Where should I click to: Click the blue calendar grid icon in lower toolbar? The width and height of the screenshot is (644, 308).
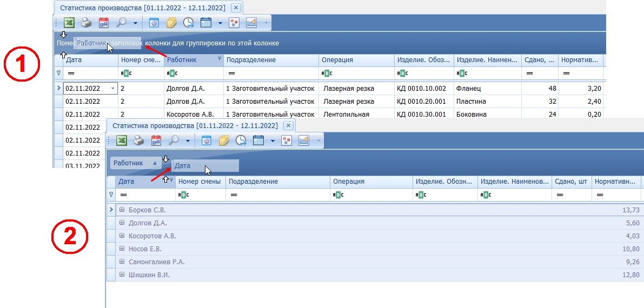[x=258, y=141]
